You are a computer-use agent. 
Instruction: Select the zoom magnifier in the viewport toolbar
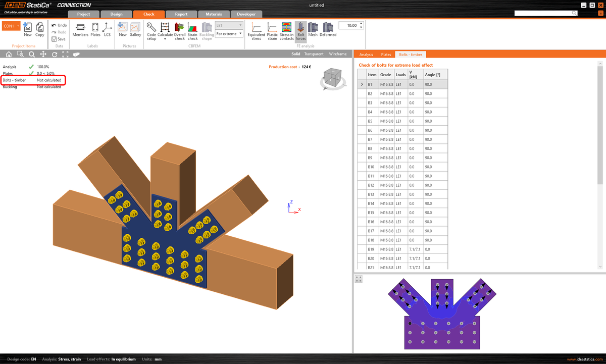[32, 54]
